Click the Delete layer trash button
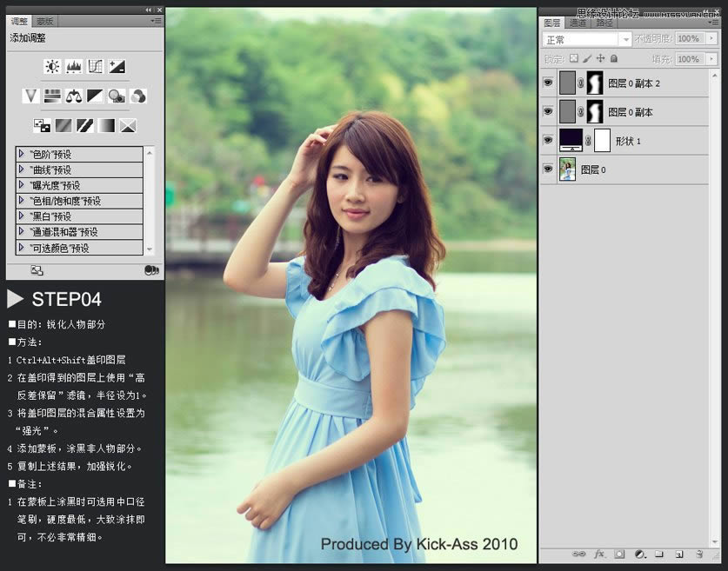Image resolution: width=728 pixels, height=571 pixels. tap(699, 554)
